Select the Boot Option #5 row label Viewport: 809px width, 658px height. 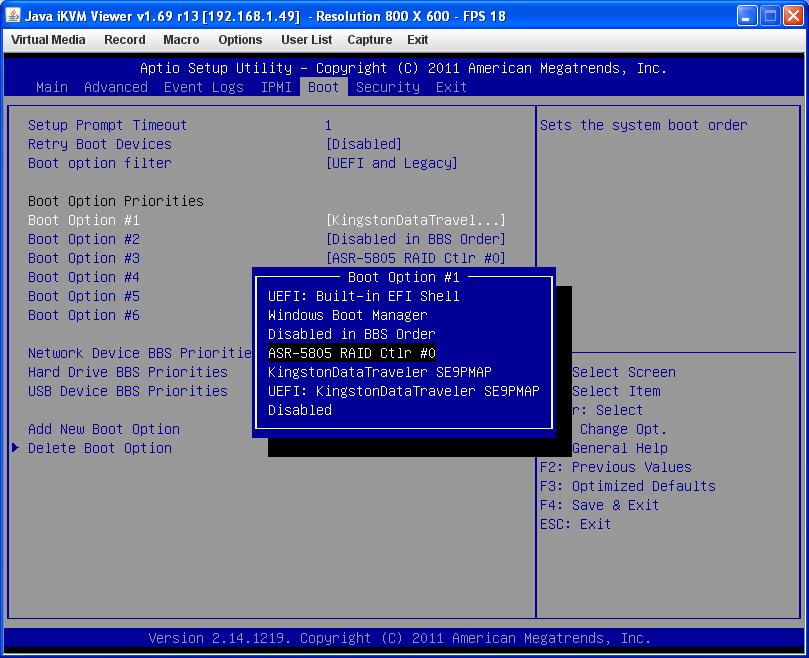point(84,296)
